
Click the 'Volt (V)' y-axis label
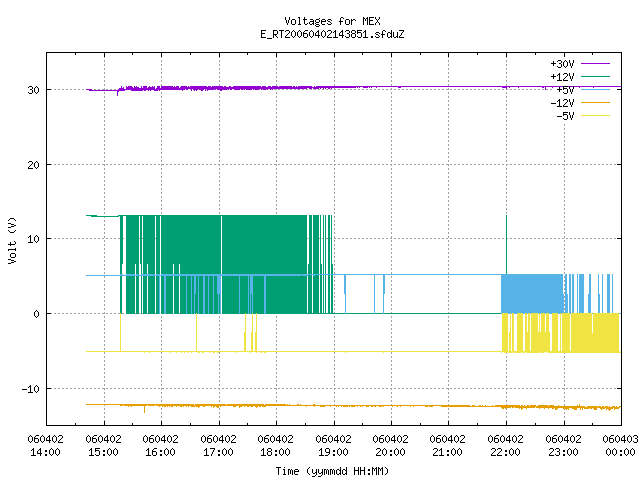coord(12,240)
